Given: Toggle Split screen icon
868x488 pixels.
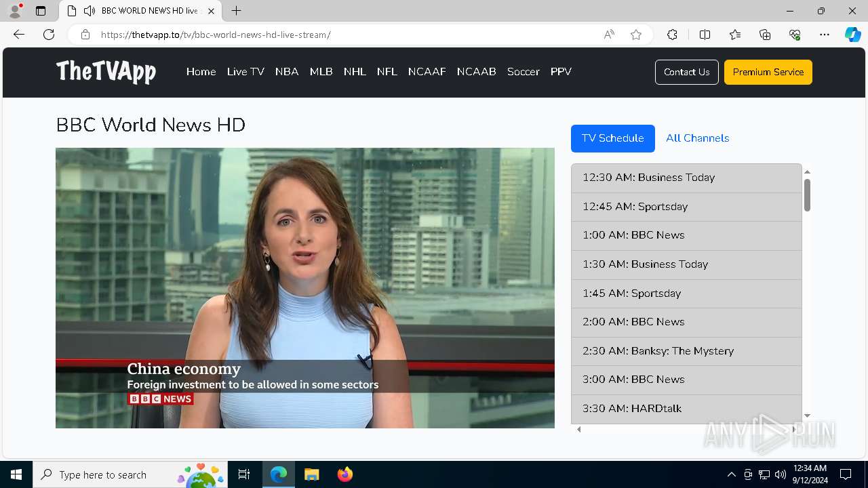Looking at the screenshot, I should point(705,35).
